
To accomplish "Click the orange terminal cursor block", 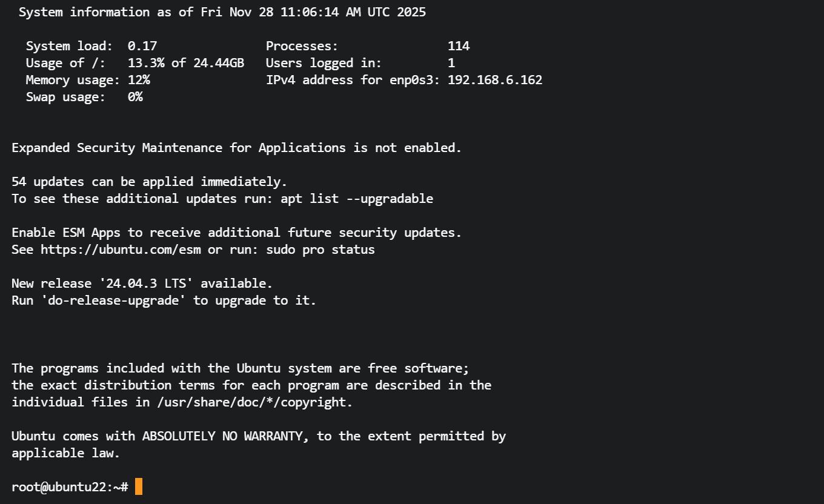I will coord(139,486).
